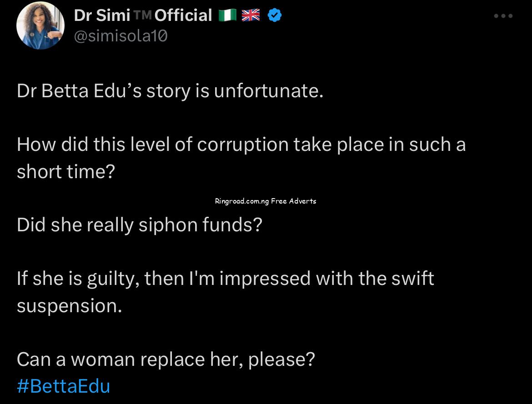532x404 pixels.
Task: Open the #BettaEdu hashtag
Action: point(63,386)
